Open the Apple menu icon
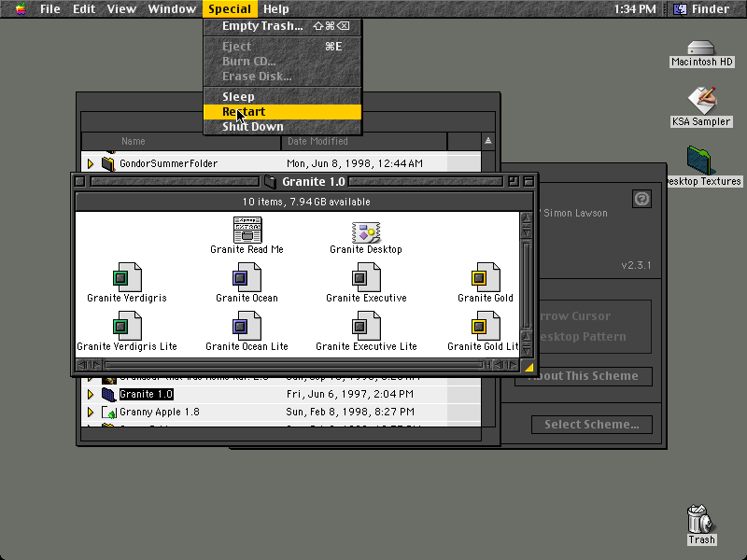The image size is (747, 560). [x=21, y=8]
